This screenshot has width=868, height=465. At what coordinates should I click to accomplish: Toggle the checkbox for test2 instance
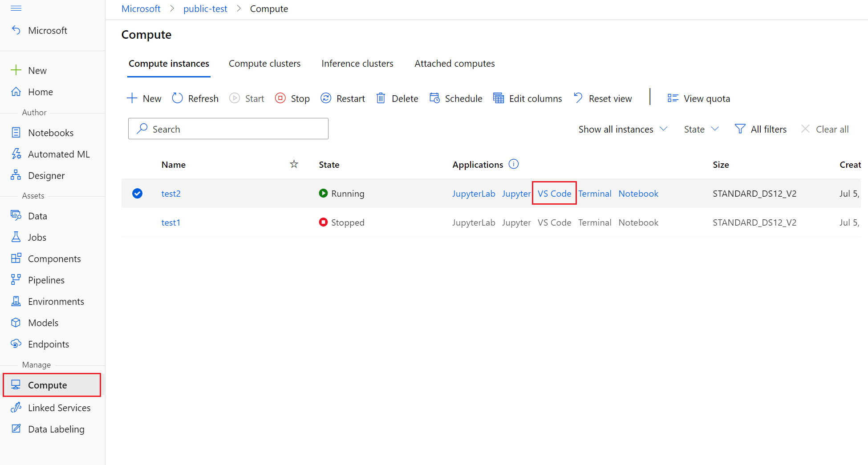pos(137,193)
